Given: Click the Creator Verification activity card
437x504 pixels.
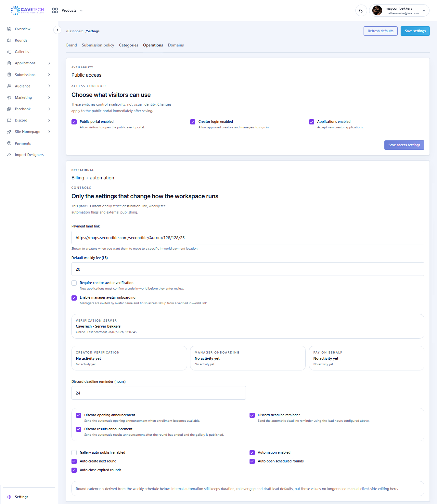Looking at the screenshot, I should [x=129, y=358].
